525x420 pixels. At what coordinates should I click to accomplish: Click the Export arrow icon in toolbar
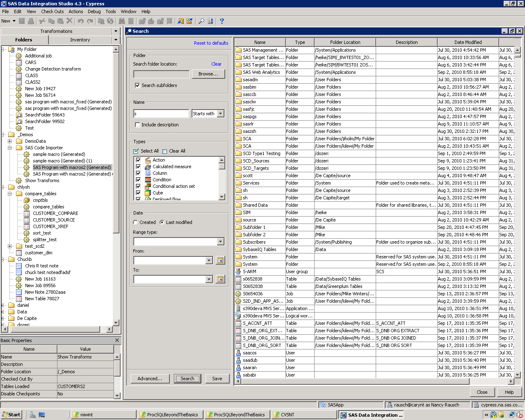coord(189,21)
